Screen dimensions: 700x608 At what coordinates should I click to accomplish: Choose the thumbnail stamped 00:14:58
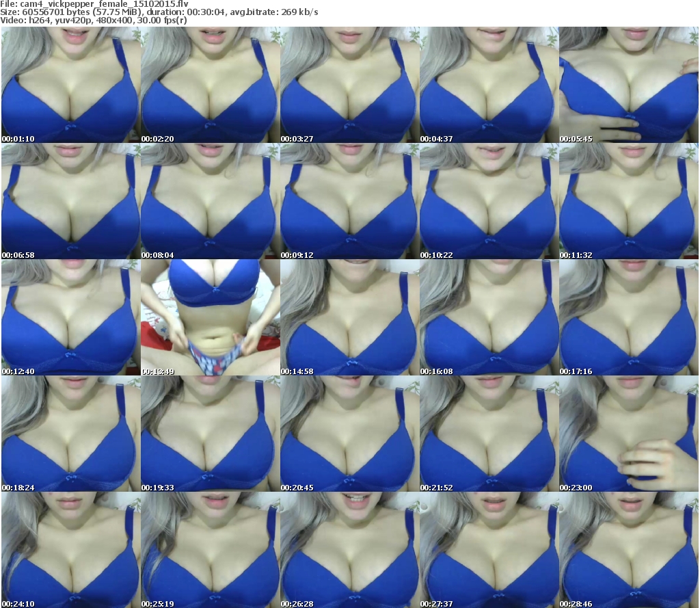[x=349, y=317]
